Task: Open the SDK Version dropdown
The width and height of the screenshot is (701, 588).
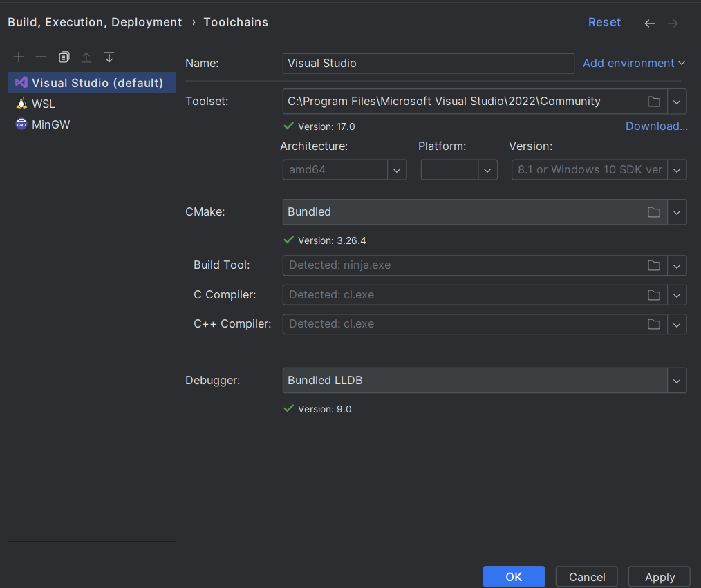Action: tap(677, 170)
